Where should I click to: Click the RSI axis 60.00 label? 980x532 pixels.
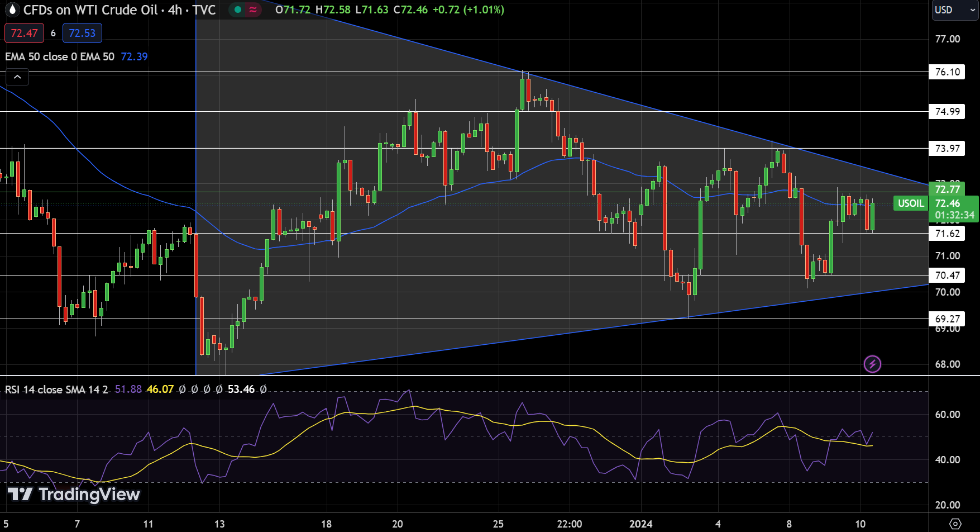(948, 415)
